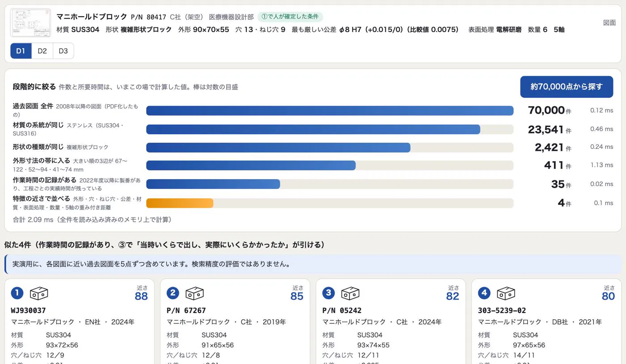Image resolution: width=626 pixels, height=364 pixels.
Task: Click the 材質の系統が同じ bar
Action: click(330, 129)
